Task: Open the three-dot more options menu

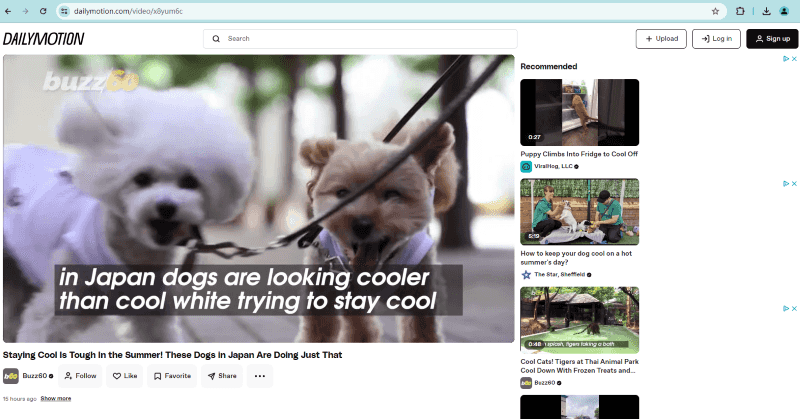Action: (260, 376)
